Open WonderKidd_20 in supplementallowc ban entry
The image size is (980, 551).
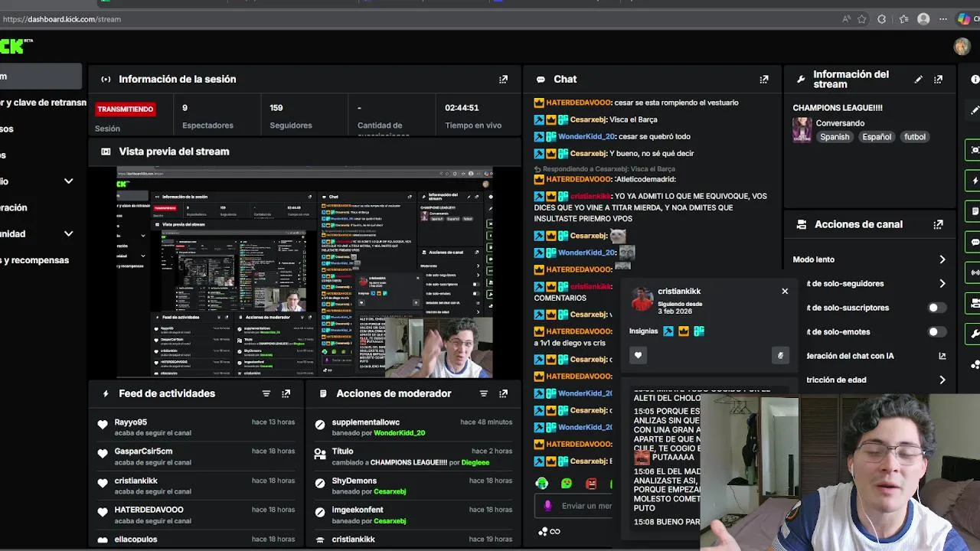400,433
